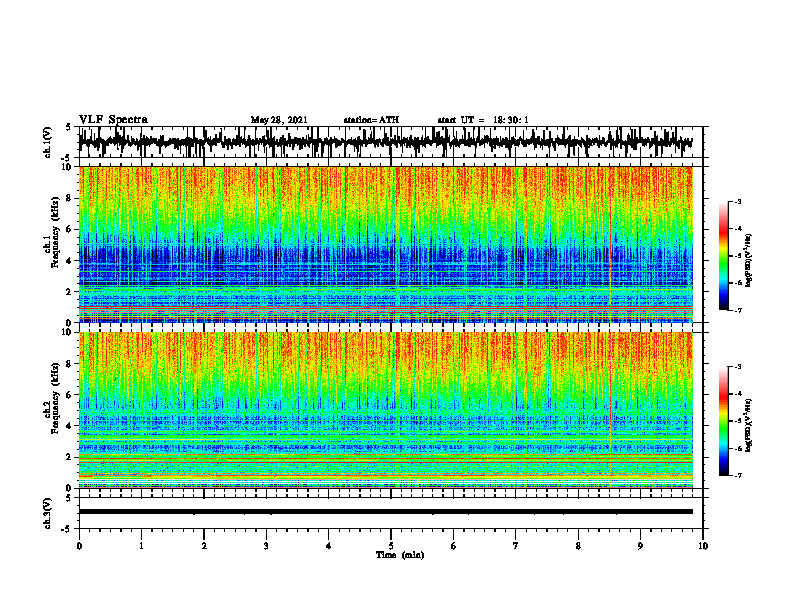Click time axis tick label "1"
The width and height of the screenshot is (792, 612).
point(141,546)
